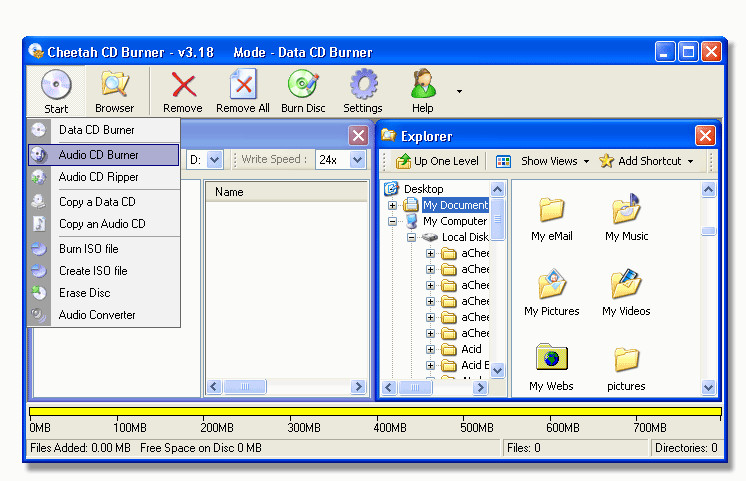Click the Remove All icon
Viewport: 746px width, 481px height.
(243, 84)
